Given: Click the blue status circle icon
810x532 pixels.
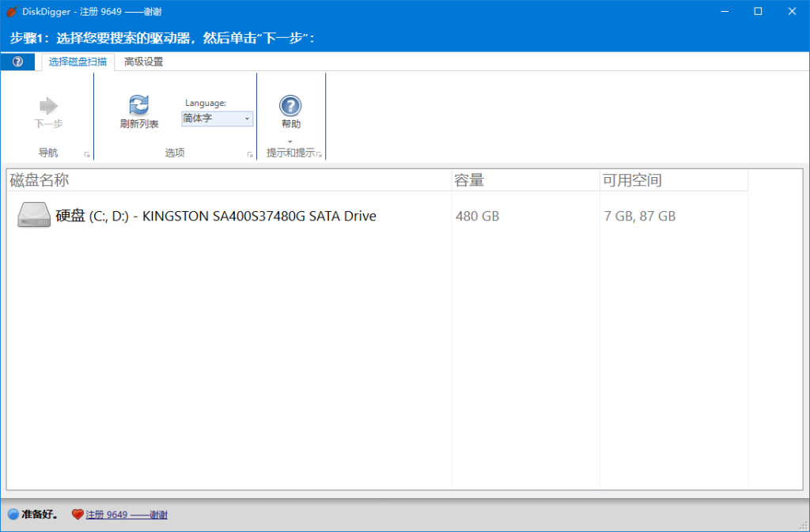Looking at the screenshot, I should pos(13,515).
